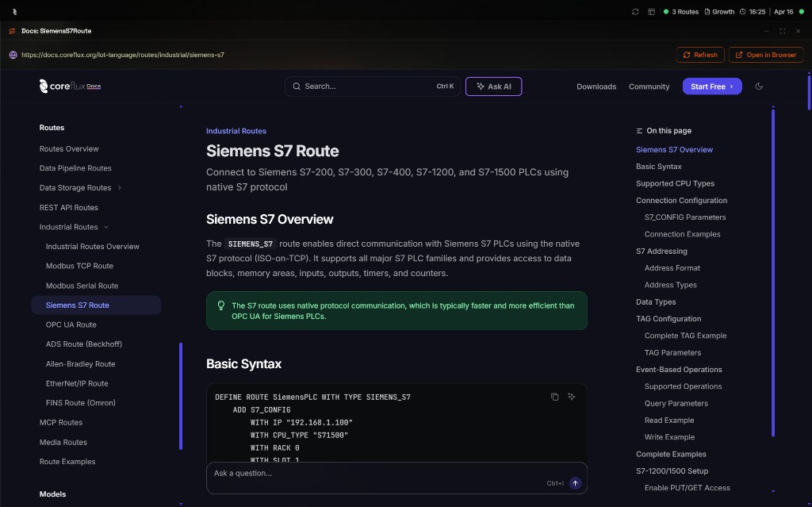
Task: Copy the Basic Syntax code block
Action: tap(554, 397)
